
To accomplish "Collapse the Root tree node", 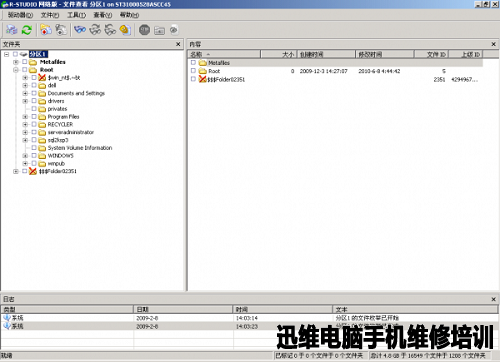I will coord(16,70).
